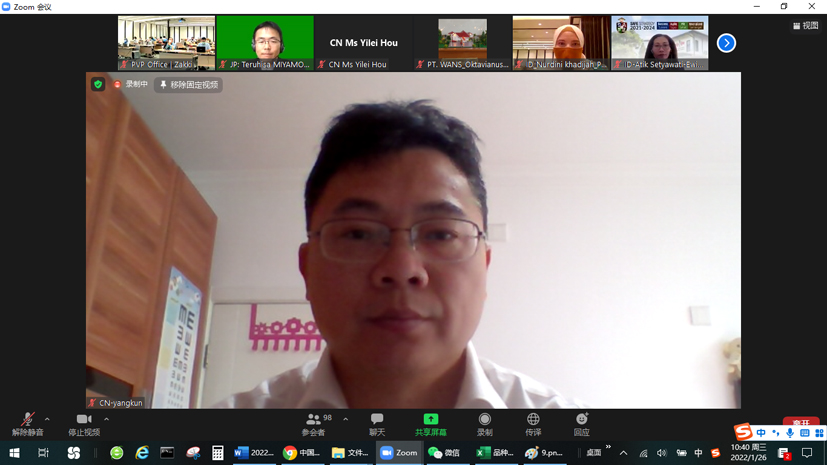Expand audio options arrow beside microphone
The height and width of the screenshot is (465, 827).
pyautogui.click(x=47, y=420)
